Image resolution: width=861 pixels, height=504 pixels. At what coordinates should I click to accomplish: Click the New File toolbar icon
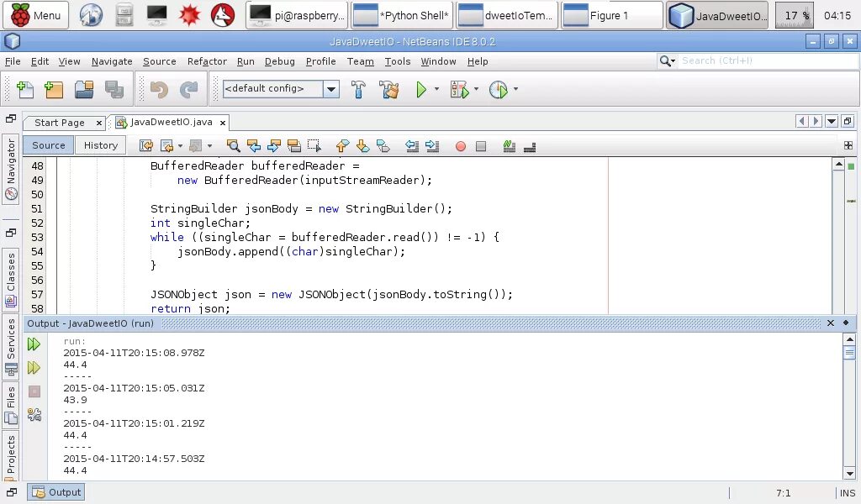coord(25,89)
